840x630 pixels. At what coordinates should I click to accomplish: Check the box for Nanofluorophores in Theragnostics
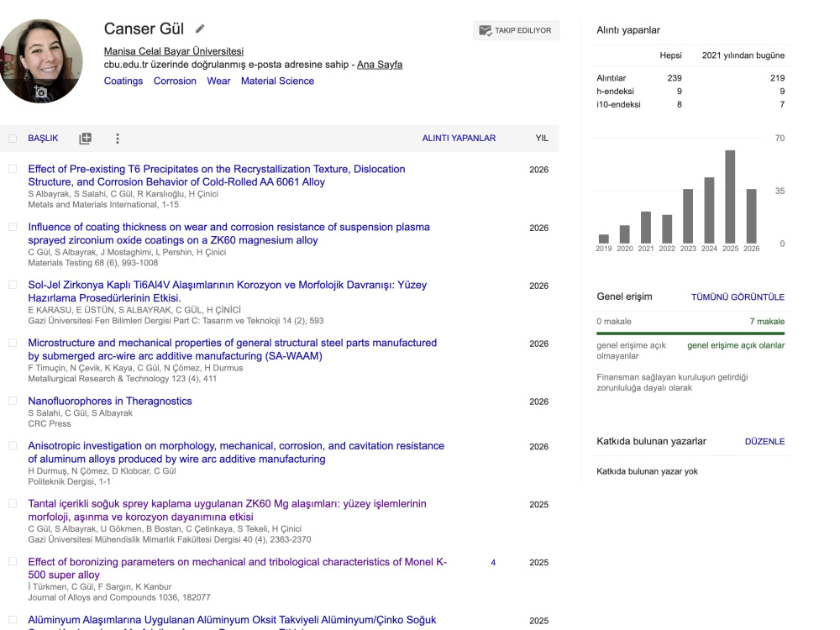point(13,401)
